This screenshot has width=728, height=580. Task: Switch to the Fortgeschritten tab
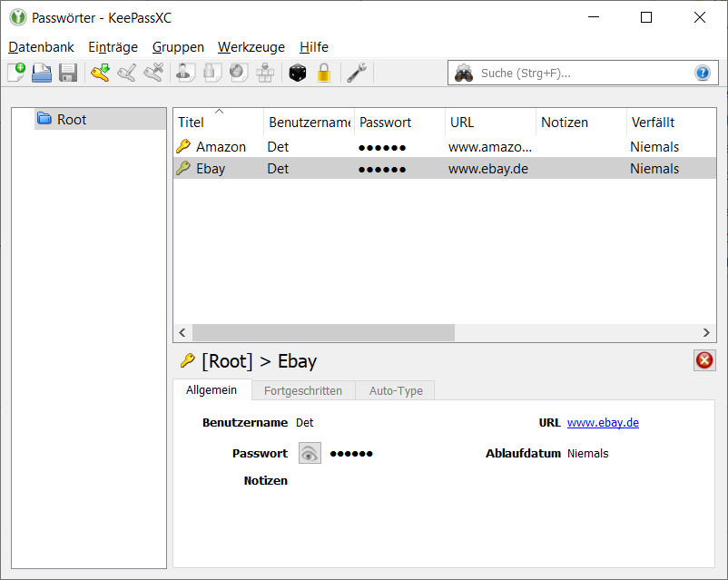pyautogui.click(x=303, y=391)
